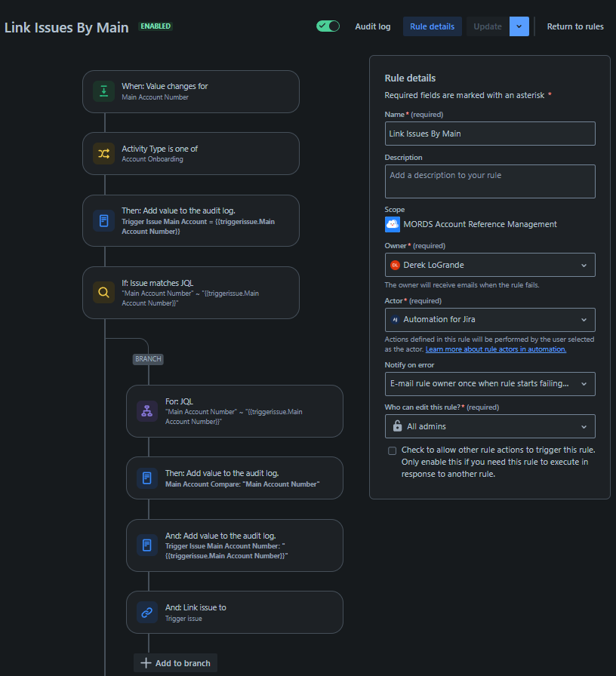Select Trigger Issue Main Account Number audit action
Viewport: 616px width, 676px height.
click(235, 545)
